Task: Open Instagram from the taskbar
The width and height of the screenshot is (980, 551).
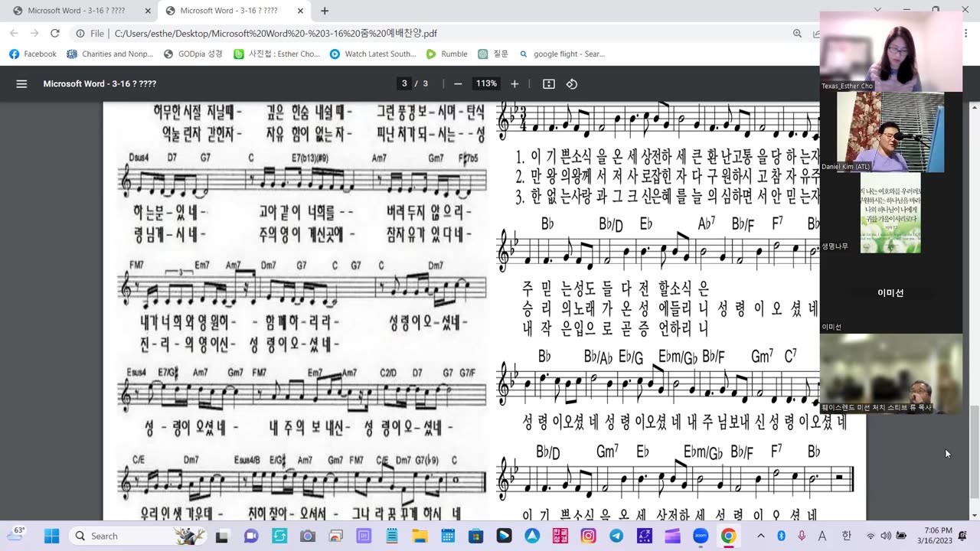Action: [x=588, y=536]
